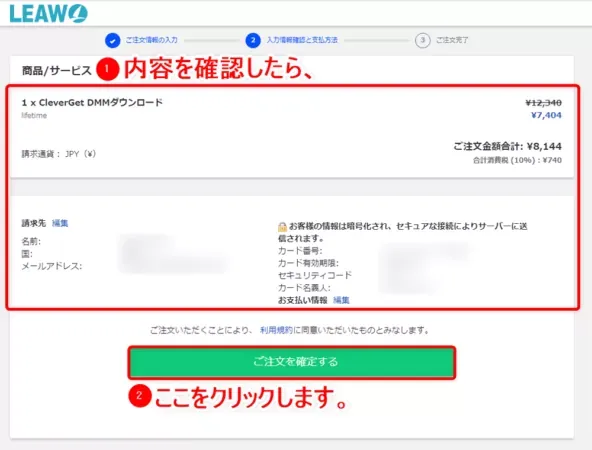592x450 pixels.
Task: Click the お支払い情報 label
Action: point(303,300)
